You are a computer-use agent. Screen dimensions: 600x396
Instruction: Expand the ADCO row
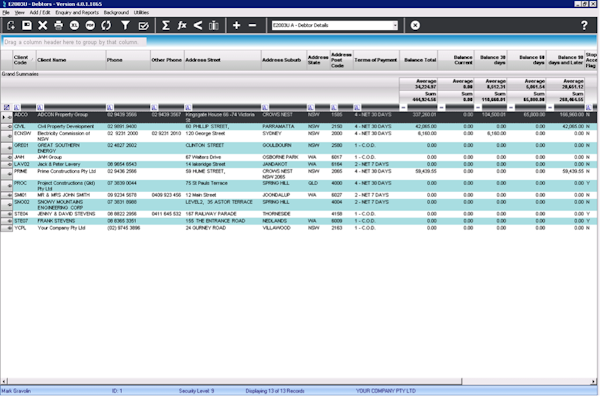(9, 117)
